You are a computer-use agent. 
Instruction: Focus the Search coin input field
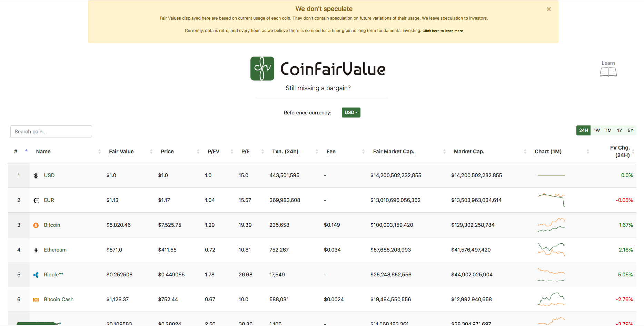click(51, 132)
